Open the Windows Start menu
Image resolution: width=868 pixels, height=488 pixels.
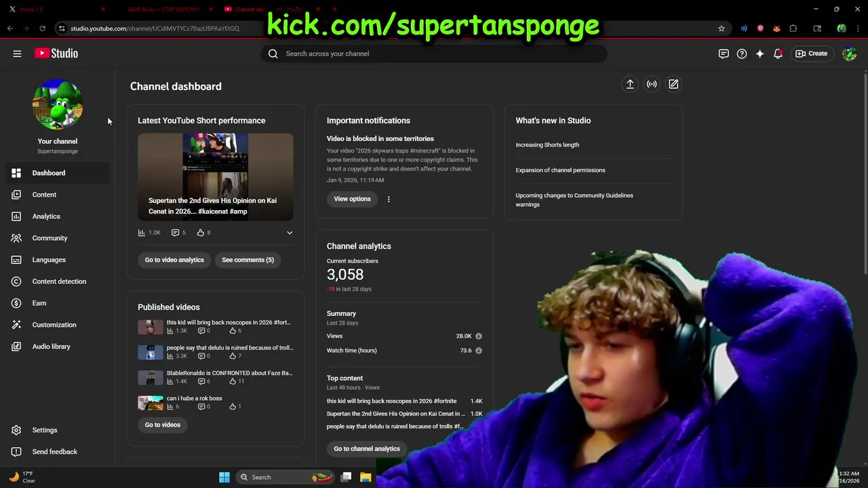pyautogui.click(x=224, y=477)
